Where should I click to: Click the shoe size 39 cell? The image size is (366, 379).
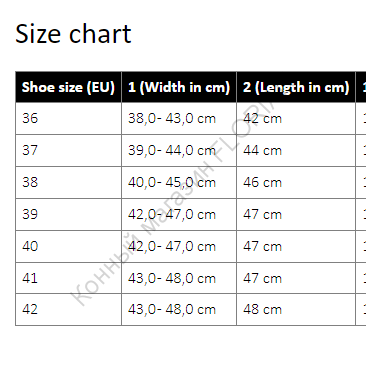(68, 214)
